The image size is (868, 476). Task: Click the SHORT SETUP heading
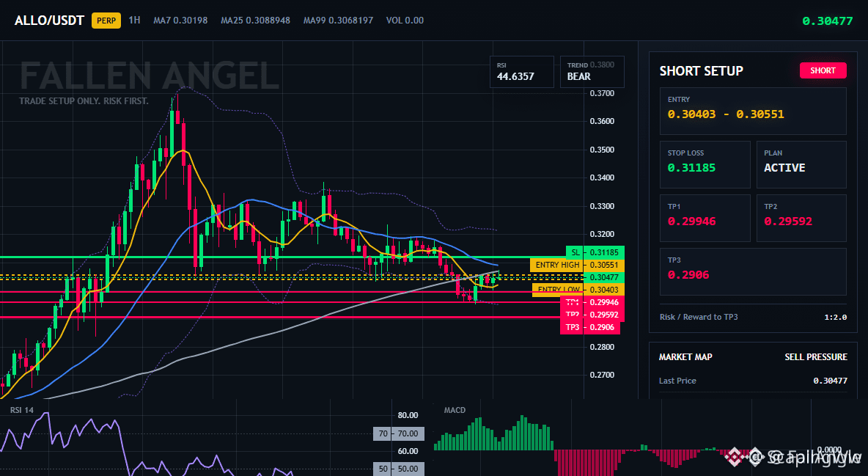pyautogui.click(x=701, y=71)
